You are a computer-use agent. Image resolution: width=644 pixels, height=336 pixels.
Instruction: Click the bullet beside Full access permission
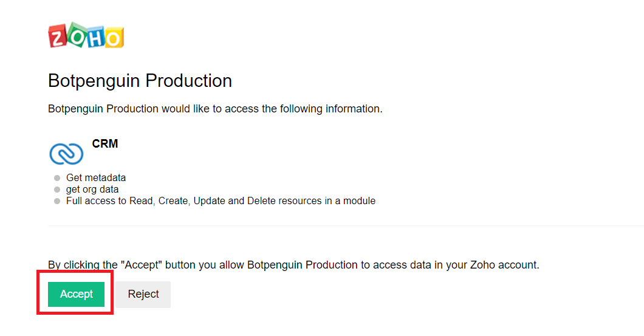click(57, 201)
